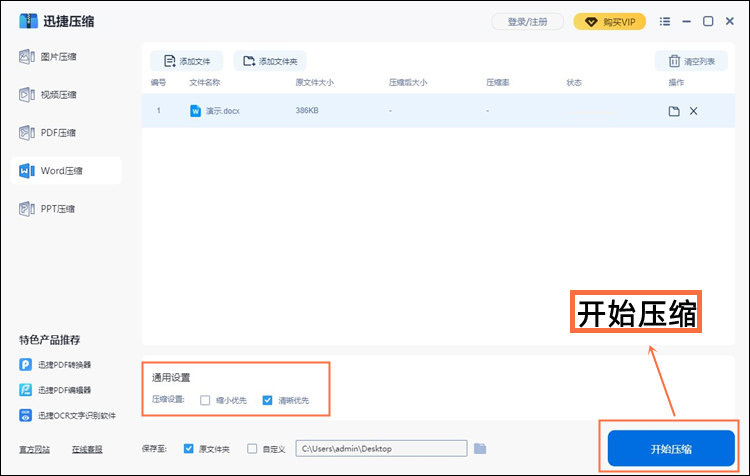Switch to 视频压缩 video compression
This screenshot has height=476, width=750.
tap(48, 95)
